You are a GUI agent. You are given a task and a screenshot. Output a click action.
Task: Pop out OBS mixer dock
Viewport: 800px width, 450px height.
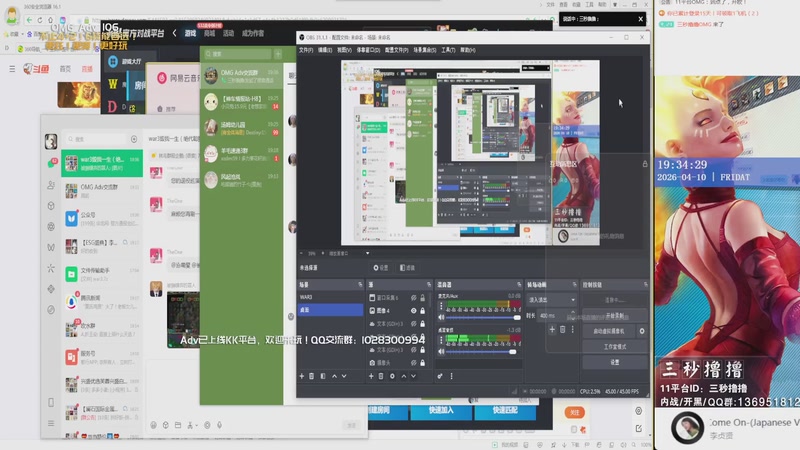(519, 285)
